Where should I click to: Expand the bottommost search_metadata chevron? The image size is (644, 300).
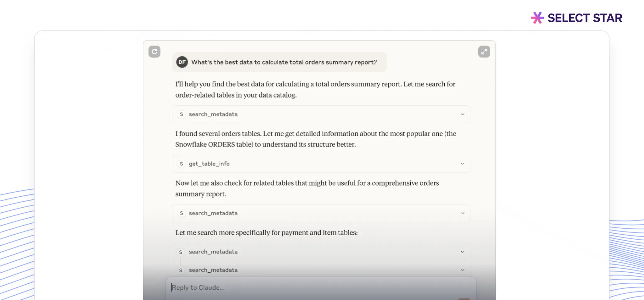[x=462, y=270]
